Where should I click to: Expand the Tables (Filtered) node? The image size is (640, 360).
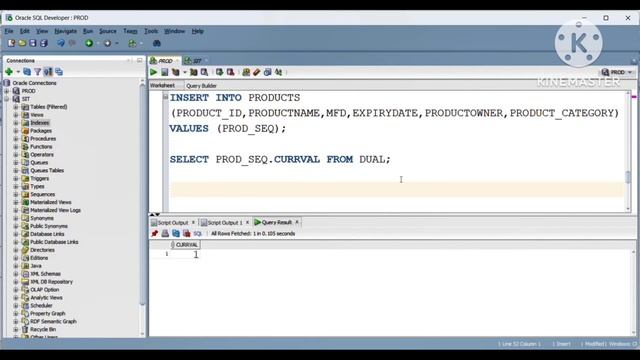click(16, 107)
